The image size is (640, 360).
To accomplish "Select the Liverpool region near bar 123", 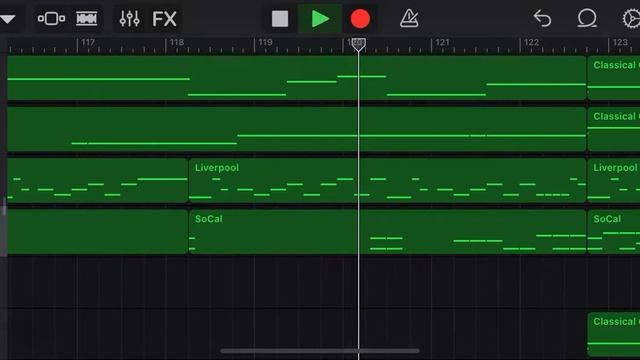I will coord(614,180).
